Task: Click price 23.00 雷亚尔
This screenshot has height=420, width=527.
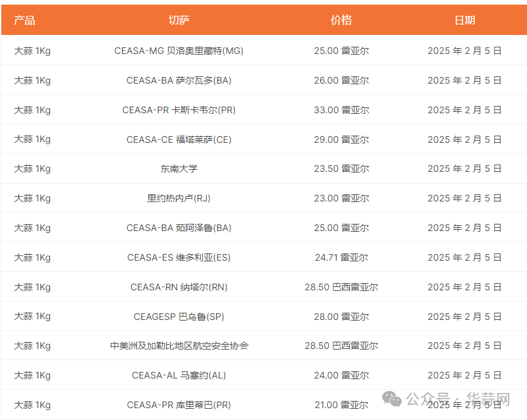Action: point(341,198)
